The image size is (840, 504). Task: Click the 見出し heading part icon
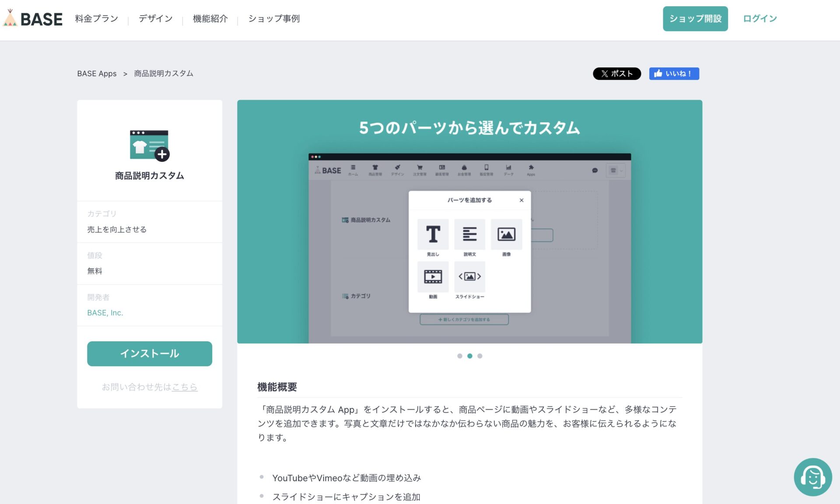433,235
